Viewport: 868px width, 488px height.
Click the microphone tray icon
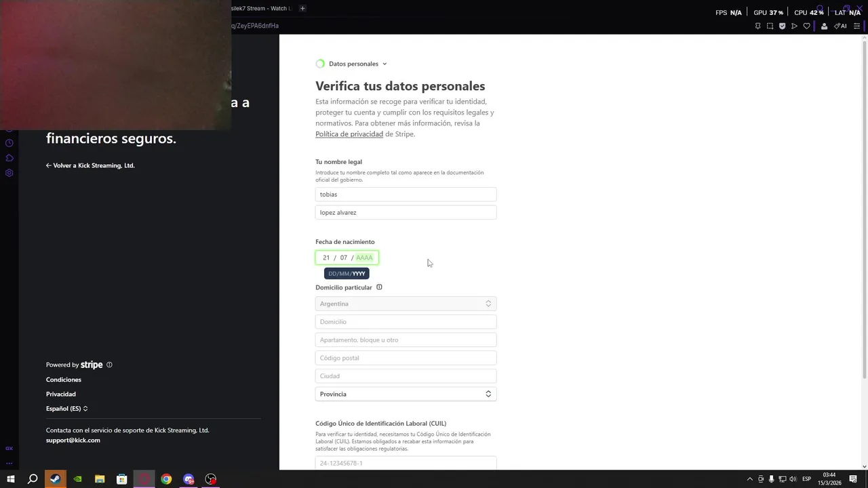click(771, 479)
